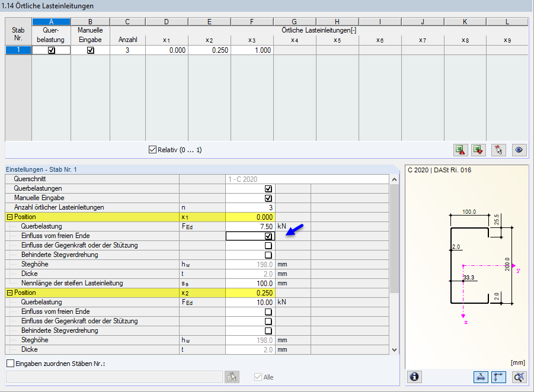Open cross-section info button
The width and height of the screenshot is (534, 392).
click(x=414, y=377)
